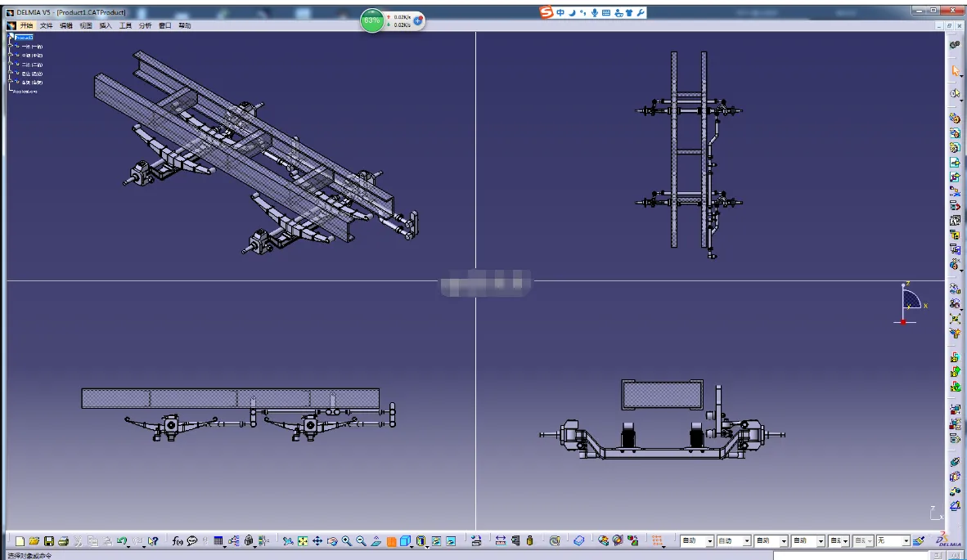
Task: Click the Sogou input method S icon
Action: click(546, 12)
